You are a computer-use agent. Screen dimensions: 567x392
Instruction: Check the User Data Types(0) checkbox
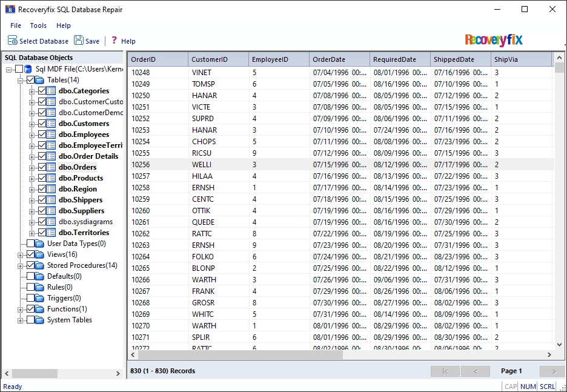[31, 244]
